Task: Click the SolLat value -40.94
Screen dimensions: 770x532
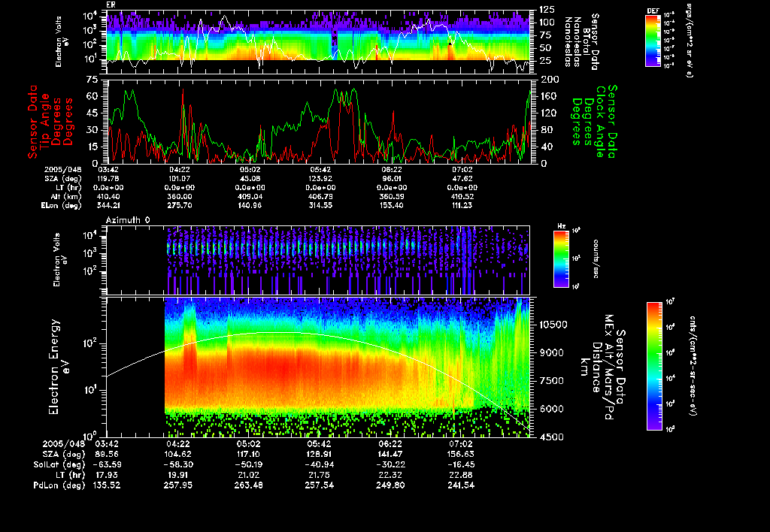Action: (x=319, y=465)
